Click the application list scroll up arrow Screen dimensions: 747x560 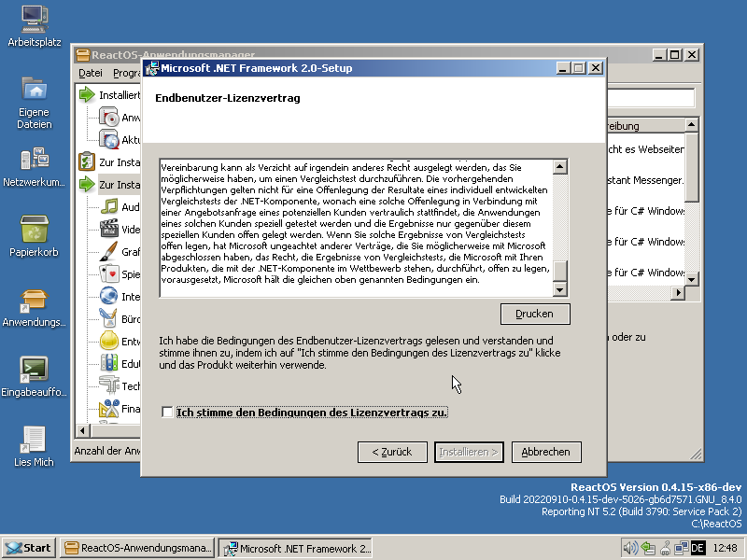tap(691, 125)
